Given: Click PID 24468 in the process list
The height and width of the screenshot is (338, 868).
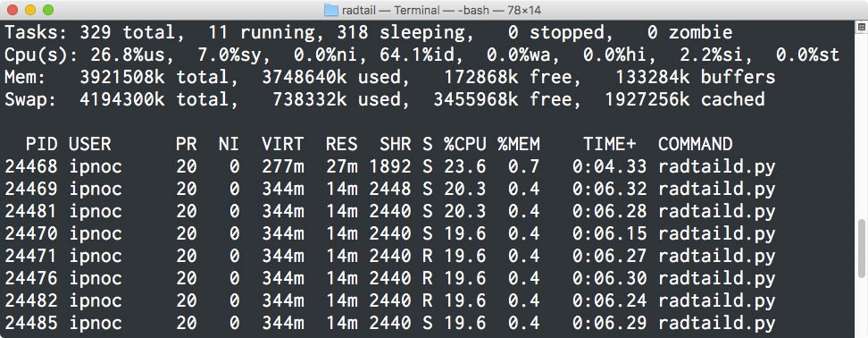Looking at the screenshot, I should [31, 166].
